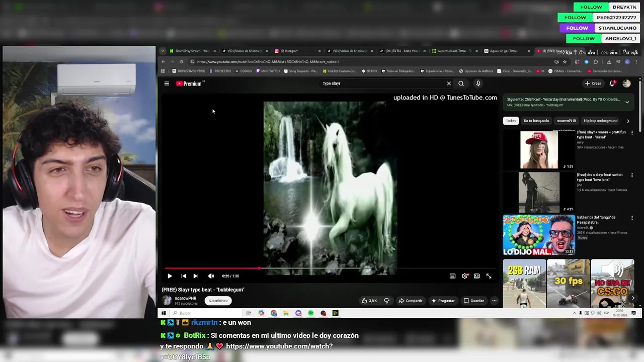Open the '30 fps' short thumbnail
The height and width of the screenshot is (362, 644).
(x=568, y=283)
